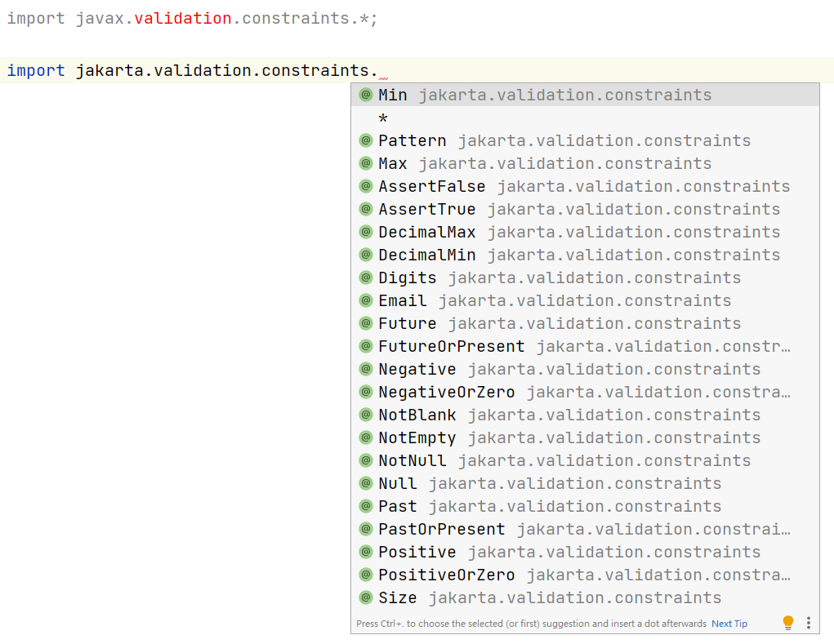Image resolution: width=834 pixels, height=644 pixels.
Task: Click the annotation icon beside Min
Action: (365, 95)
